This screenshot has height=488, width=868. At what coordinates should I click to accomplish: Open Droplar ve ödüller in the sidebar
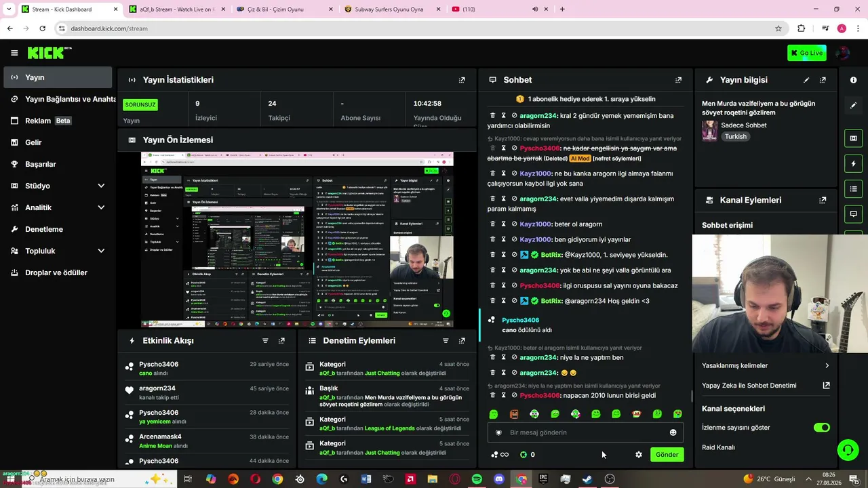(58, 272)
